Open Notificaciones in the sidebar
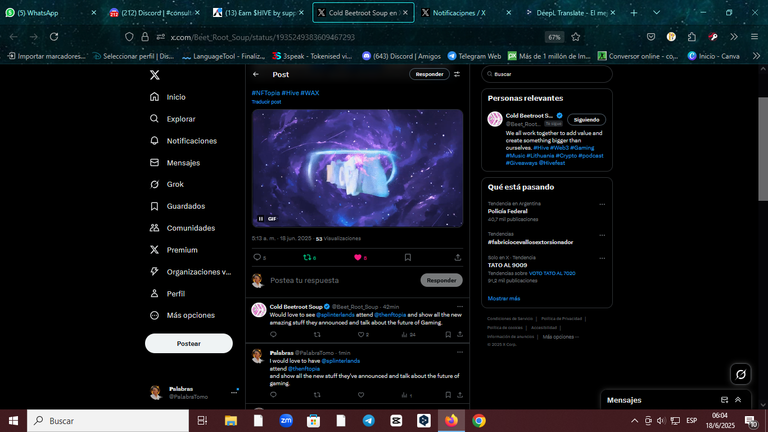The width and height of the screenshot is (768, 432). (183, 141)
